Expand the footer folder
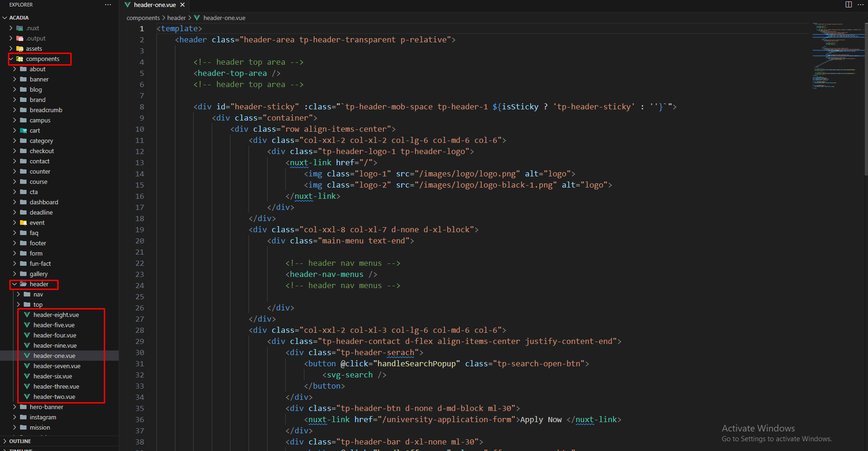868x451 pixels. tap(14, 243)
